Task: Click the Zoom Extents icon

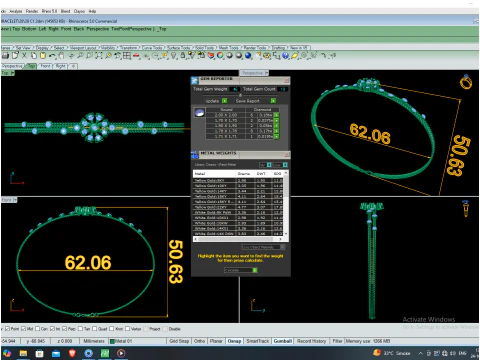Action: pyautogui.click(x=99, y=56)
